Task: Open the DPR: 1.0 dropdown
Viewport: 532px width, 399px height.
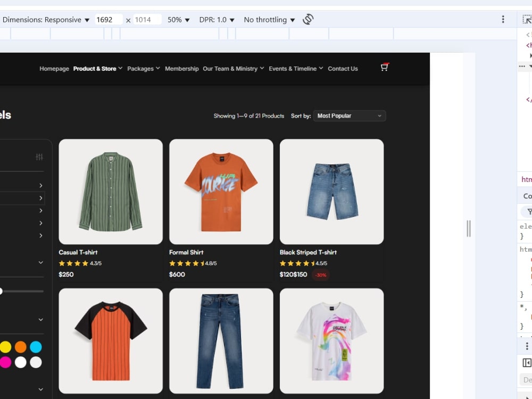Action: (217, 20)
